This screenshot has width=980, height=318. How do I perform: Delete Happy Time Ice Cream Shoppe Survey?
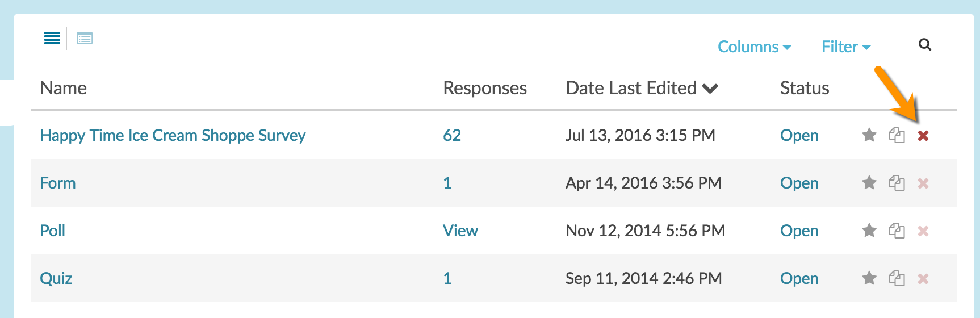tap(923, 136)
